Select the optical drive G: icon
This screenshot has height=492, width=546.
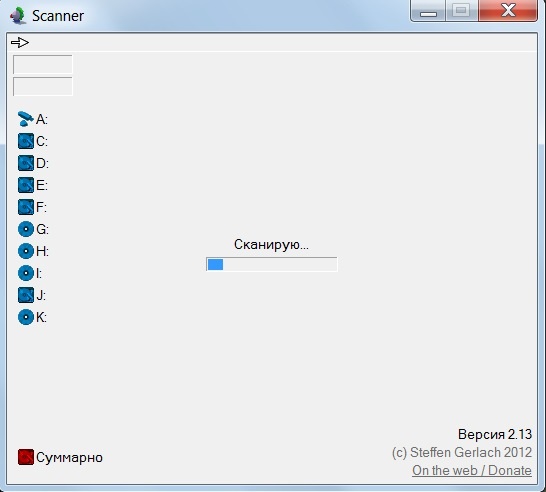(x=26, y=229)
